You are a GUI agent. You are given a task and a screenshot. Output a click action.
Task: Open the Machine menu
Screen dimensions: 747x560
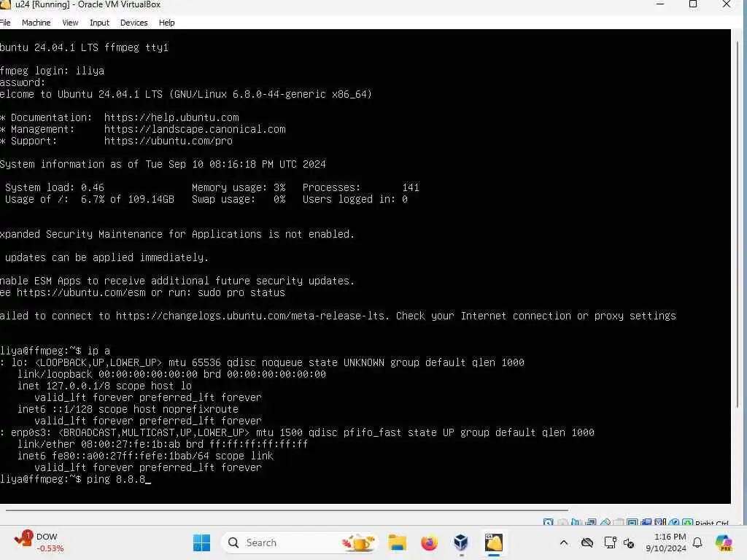[36, 23]
